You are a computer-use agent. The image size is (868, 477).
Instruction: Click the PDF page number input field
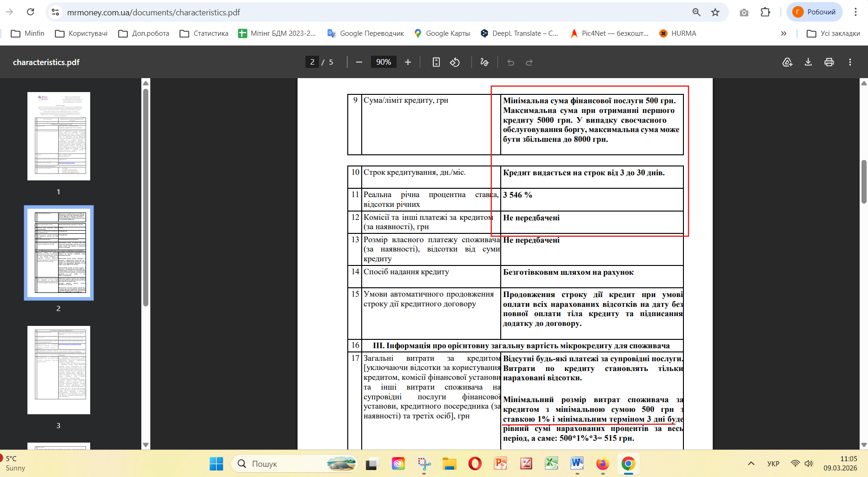[x=312, y=62]
